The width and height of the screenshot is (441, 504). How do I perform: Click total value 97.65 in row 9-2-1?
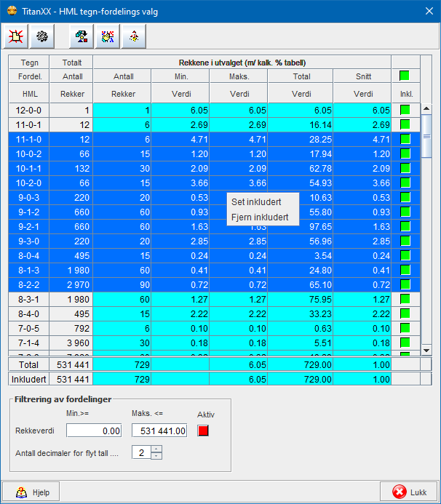tap(301, 227)
